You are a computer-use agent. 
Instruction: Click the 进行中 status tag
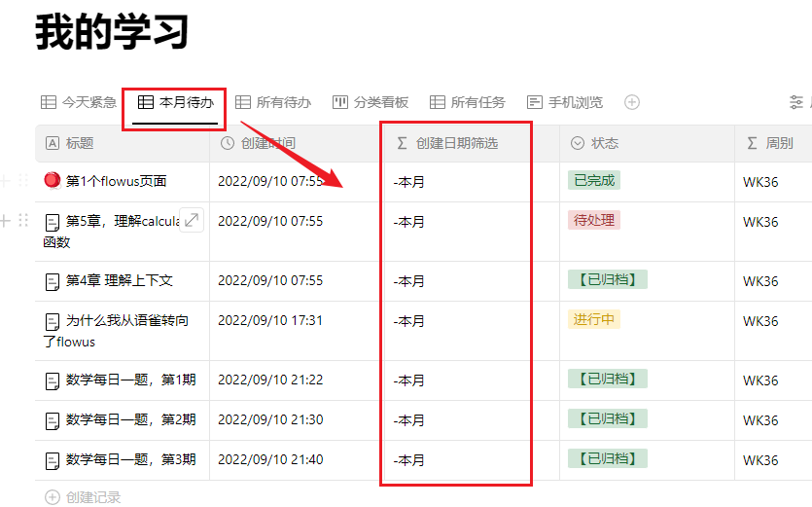click(x=594, y=319)
